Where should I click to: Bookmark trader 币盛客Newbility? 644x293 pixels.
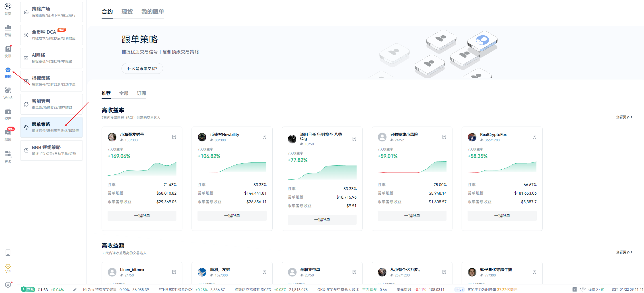tap(264, 137)
